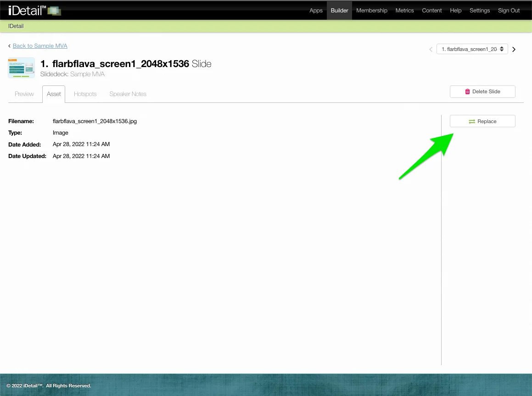Click the Date Added value
Viewport: 532px width, 396px height.
coord(81,144)
